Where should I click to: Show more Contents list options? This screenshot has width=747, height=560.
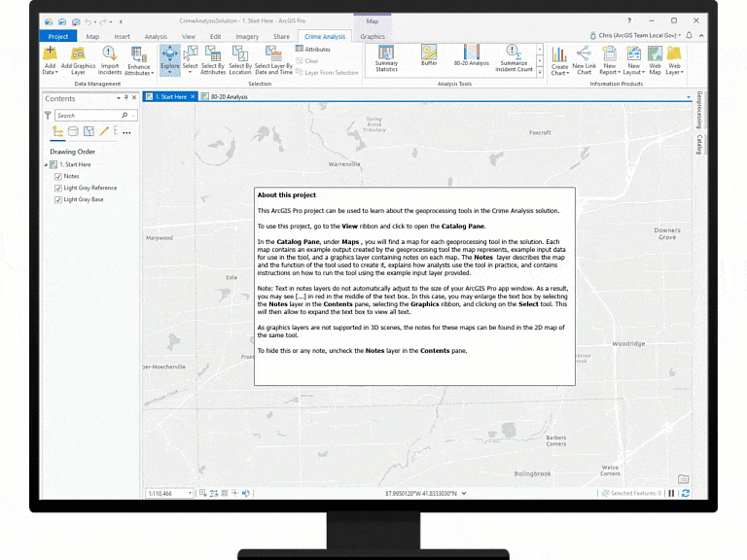point(126,133)
